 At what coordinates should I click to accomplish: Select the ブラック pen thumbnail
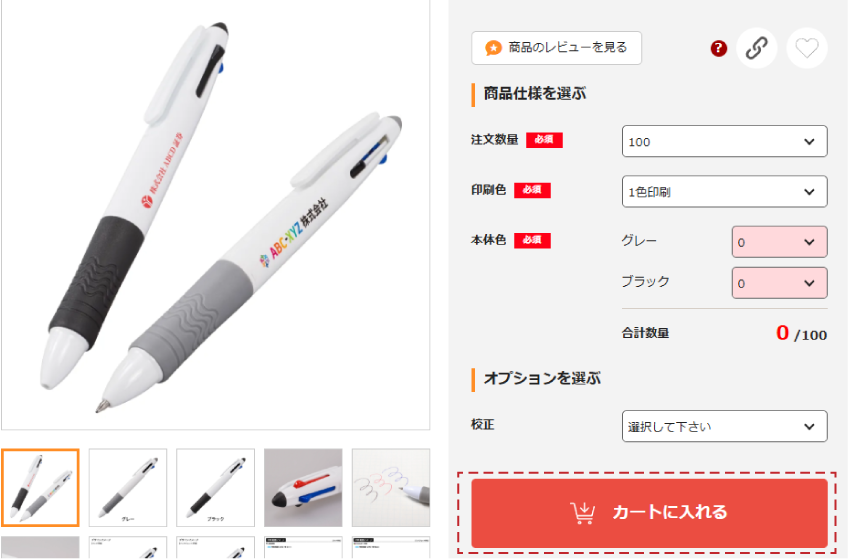[x=216, y=488]
